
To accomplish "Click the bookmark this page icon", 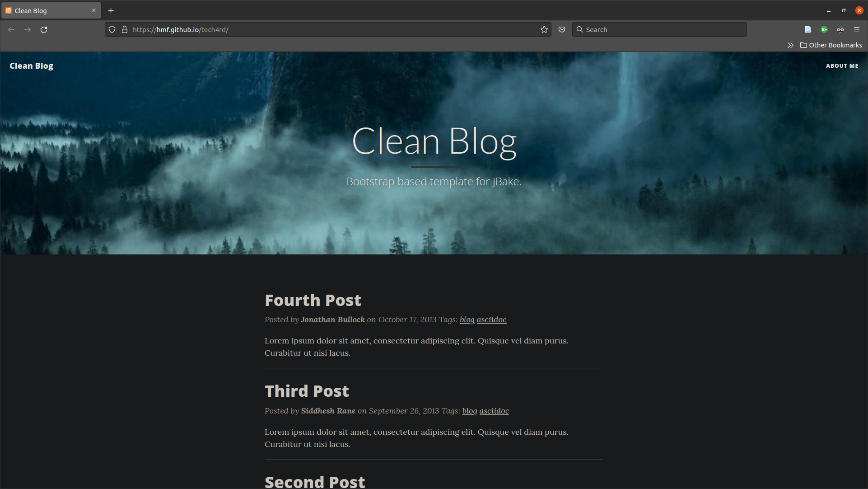I will coord(544,29).
